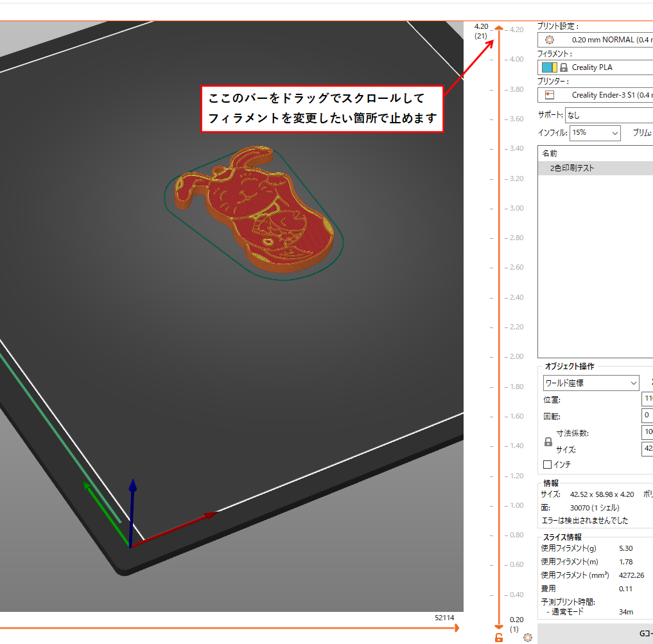
Task: Click the 0.20 (1) bottom layer label
Action: [x=516, y=625]
